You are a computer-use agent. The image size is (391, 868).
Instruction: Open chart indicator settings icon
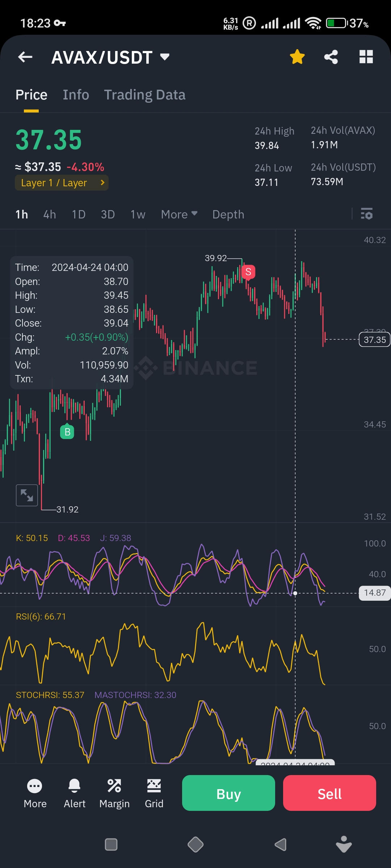point(367,214)
